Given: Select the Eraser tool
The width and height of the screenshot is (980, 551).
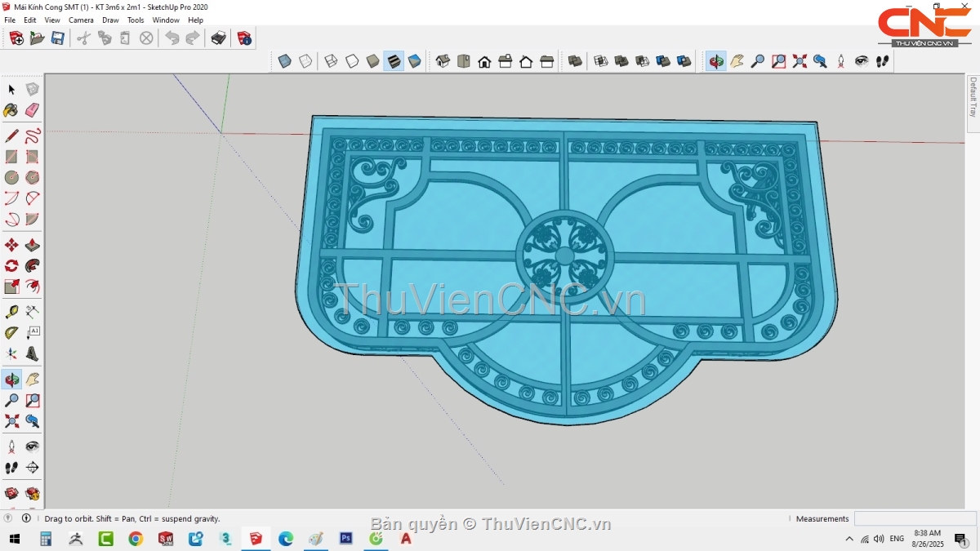Looking at the screenshot, I should point(32,110).
